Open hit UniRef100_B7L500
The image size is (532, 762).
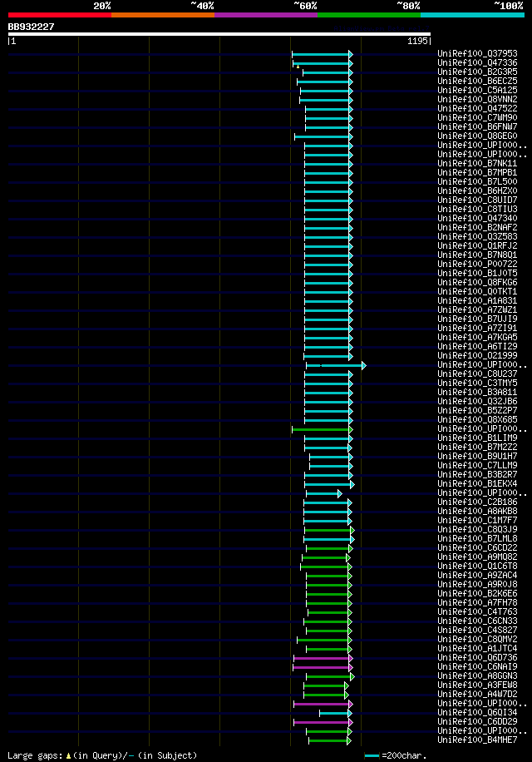coord(477,182)
